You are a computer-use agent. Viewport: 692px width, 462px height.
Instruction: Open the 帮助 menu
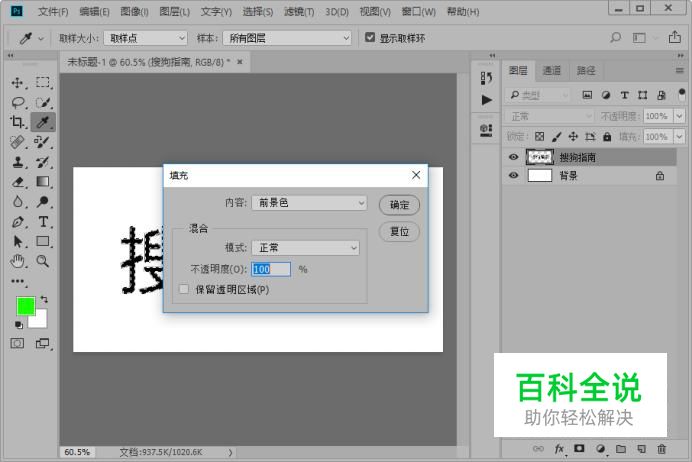[463, 11]
